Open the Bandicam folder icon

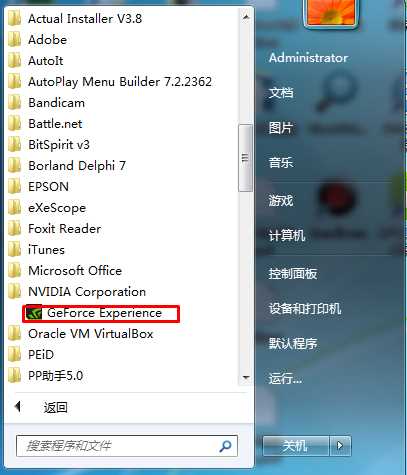(14, 103)
